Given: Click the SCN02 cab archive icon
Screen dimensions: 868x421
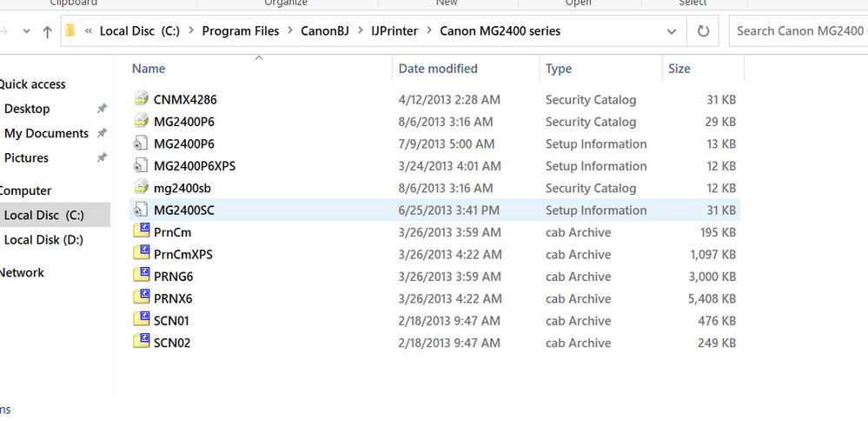Looking at the screenshot, I should pos(142,341).
